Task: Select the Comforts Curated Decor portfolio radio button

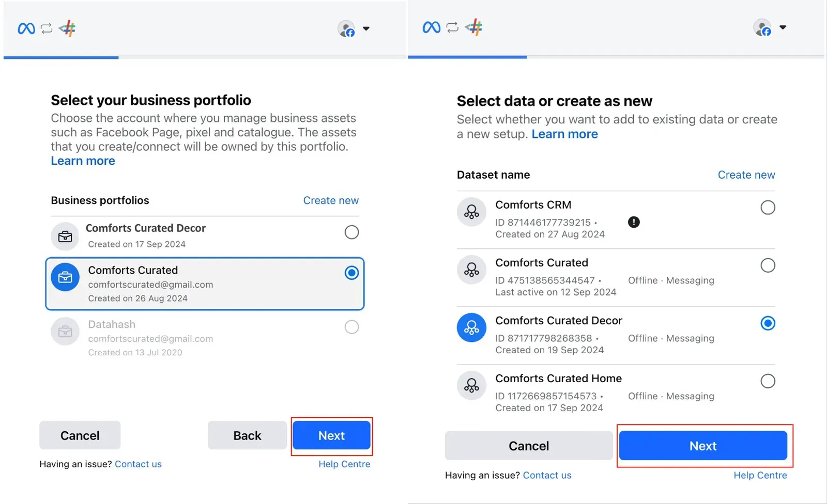Action: 351,232
